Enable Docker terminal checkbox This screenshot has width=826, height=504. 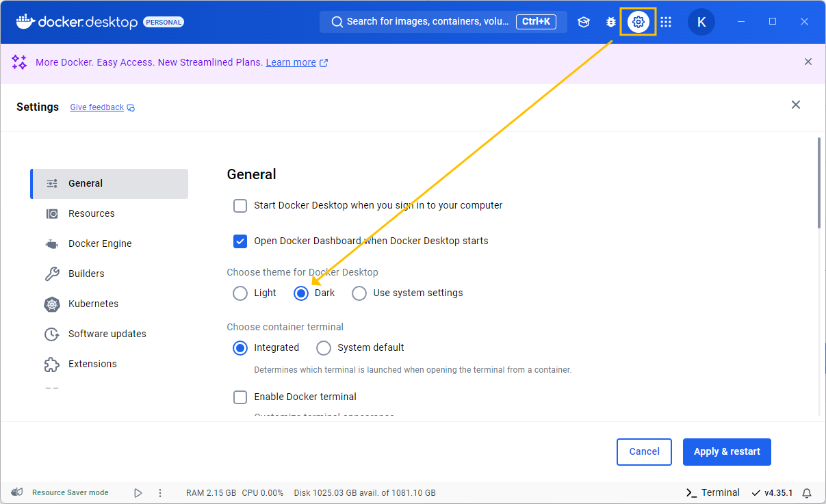240,397
